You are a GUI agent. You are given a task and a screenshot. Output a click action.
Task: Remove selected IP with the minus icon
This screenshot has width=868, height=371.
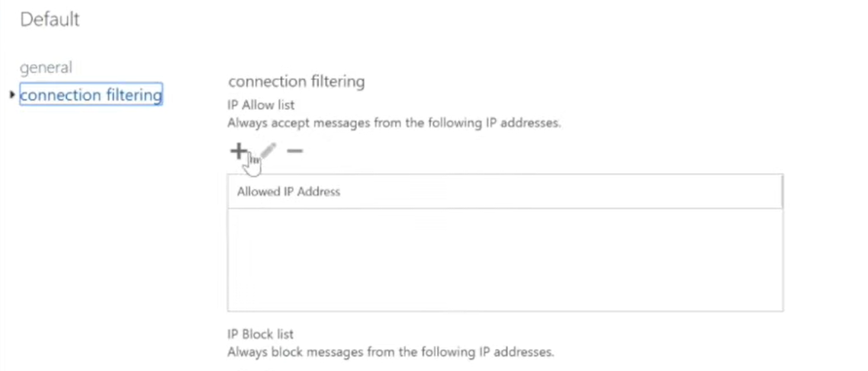click(x=294, y=150)
